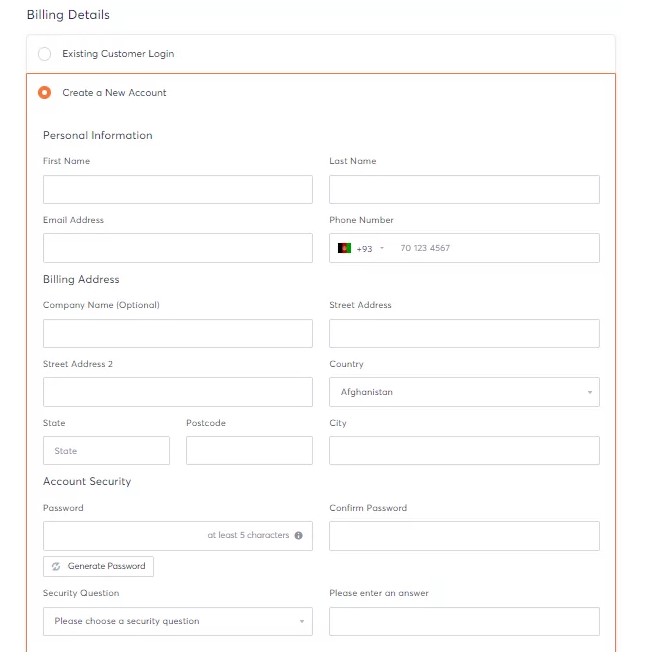Click the Personal Information heading
647x665 pixels.
pyautogui.click(x=98, y=135)
